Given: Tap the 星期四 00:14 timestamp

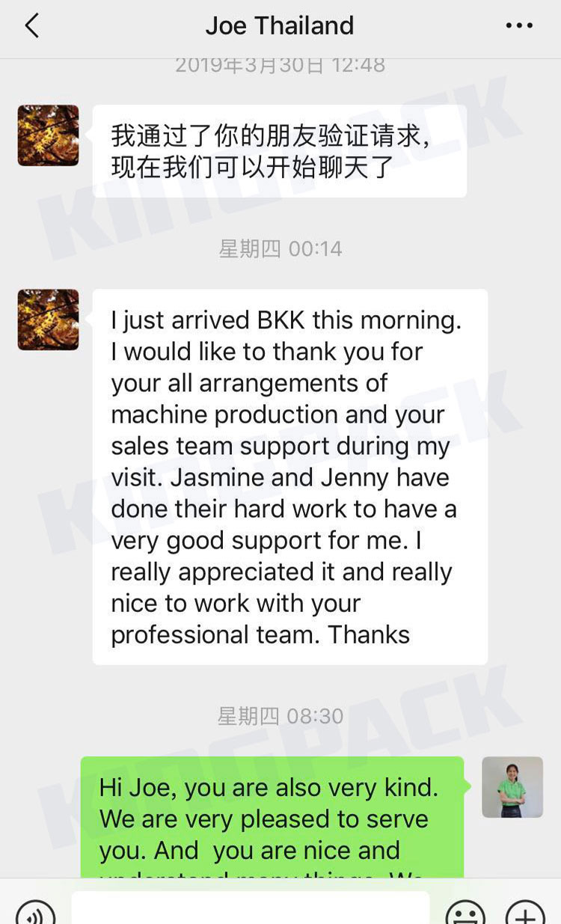Looking at the screenshot, I should (280, 248).
